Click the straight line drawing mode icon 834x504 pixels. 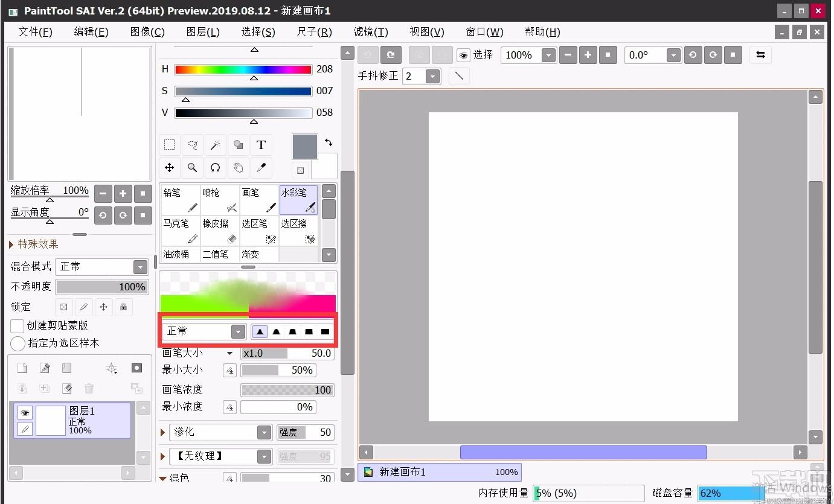[x=460, y=76]
